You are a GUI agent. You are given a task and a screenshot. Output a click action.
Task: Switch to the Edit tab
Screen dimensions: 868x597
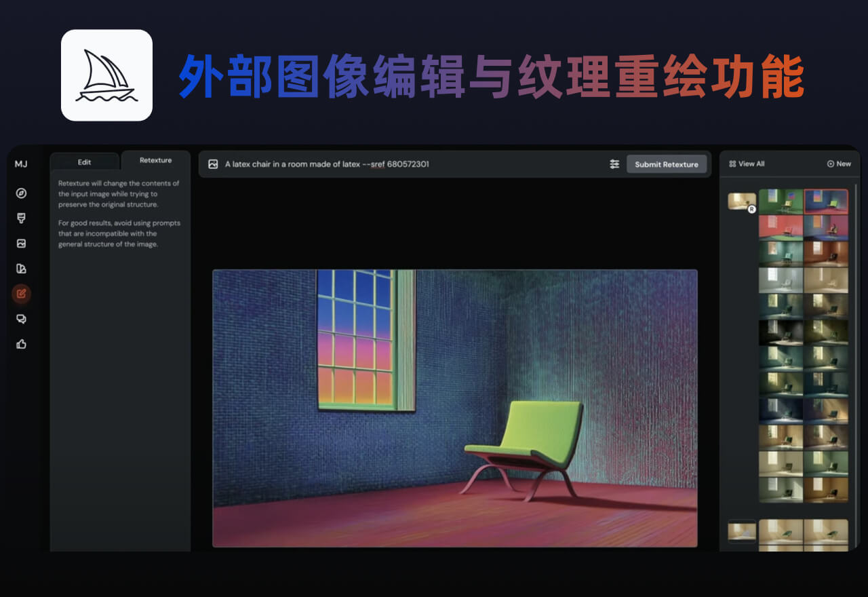[84, 162]
